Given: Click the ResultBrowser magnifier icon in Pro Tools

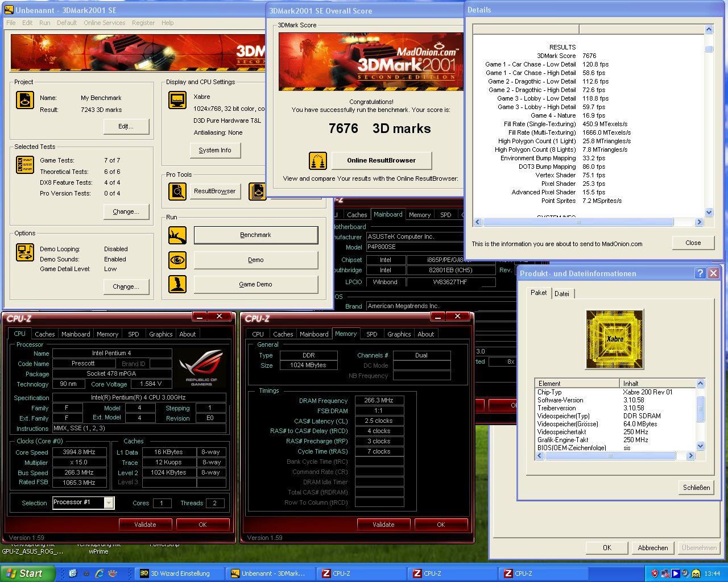Looking at the screenshot, I should tap(177, 192).
